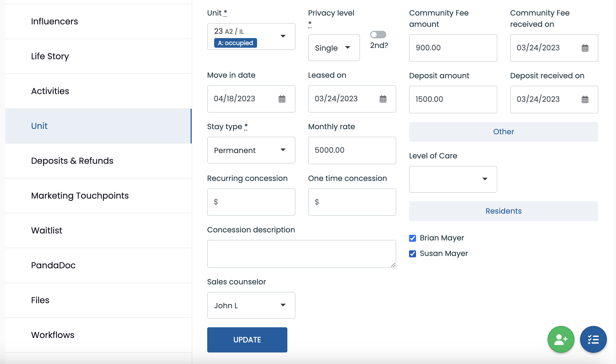The height and width of the screenshot is (364, 616).
Task: Open the Move in date calendar icon
Action: (282, 99)
